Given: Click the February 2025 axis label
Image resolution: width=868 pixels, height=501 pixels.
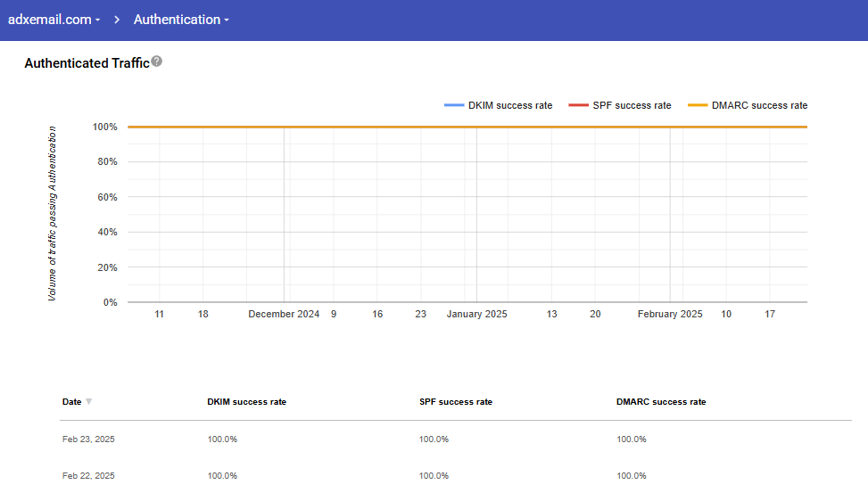Looking at the screenshot, I should pyautogui.click(x=670, y=315).
